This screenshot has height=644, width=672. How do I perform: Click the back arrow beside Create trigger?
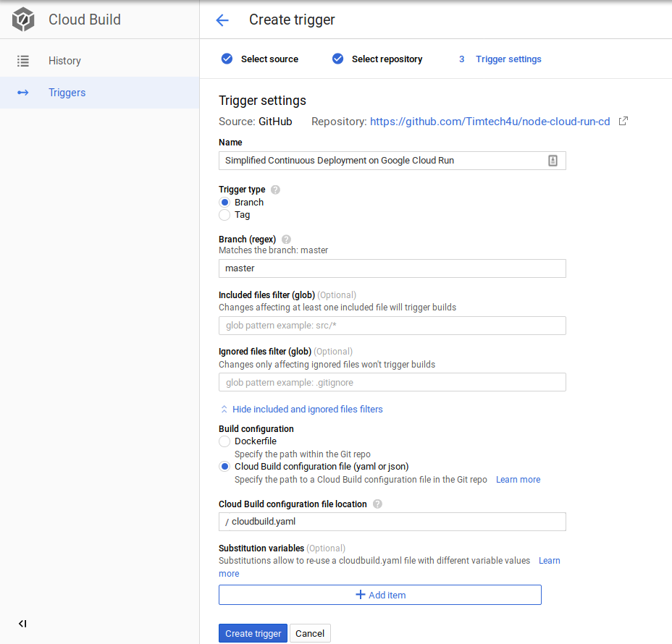click(222, 20)
